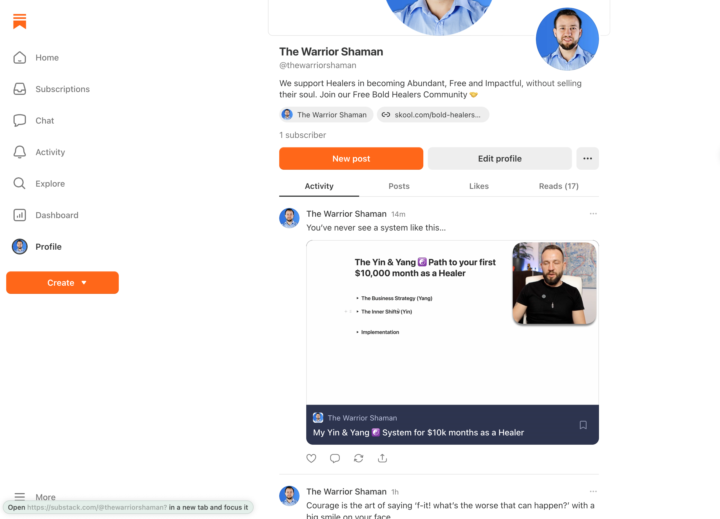
Task: Click the Substack bookmark logo
Action: coord(20,21)
